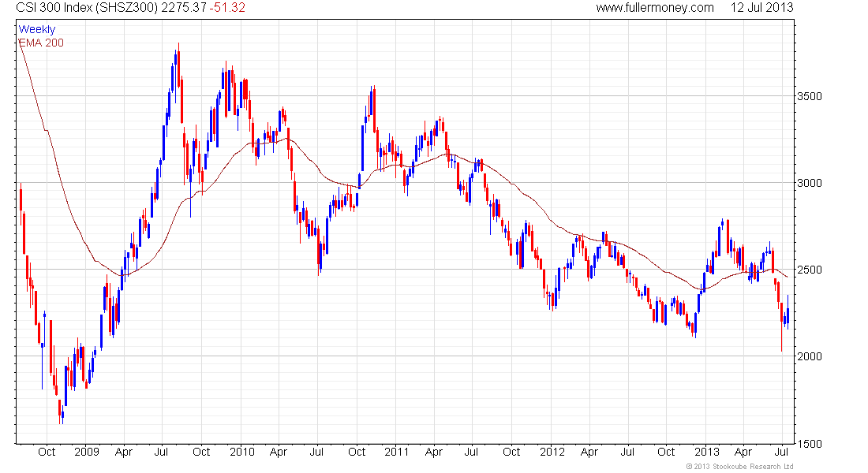The height and width of the screenshot is (473, 868).
Task: Click the 2500 price axis label
Action: (810, 270)
